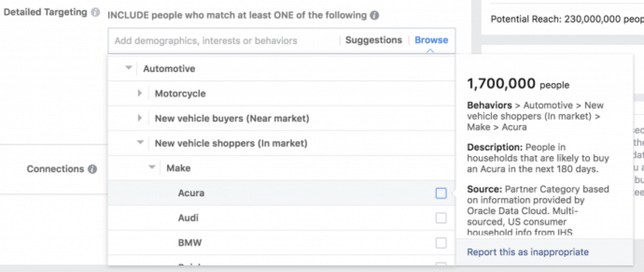This screenshot has width=644, height=272.
Task: Select the Acura row label
Action: 191,193
